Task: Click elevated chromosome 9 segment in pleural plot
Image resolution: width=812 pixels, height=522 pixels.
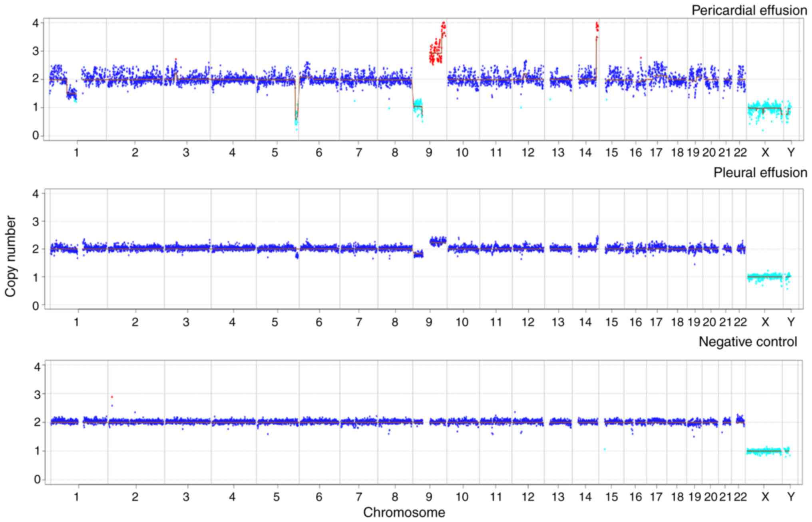Action: [437, 241]
